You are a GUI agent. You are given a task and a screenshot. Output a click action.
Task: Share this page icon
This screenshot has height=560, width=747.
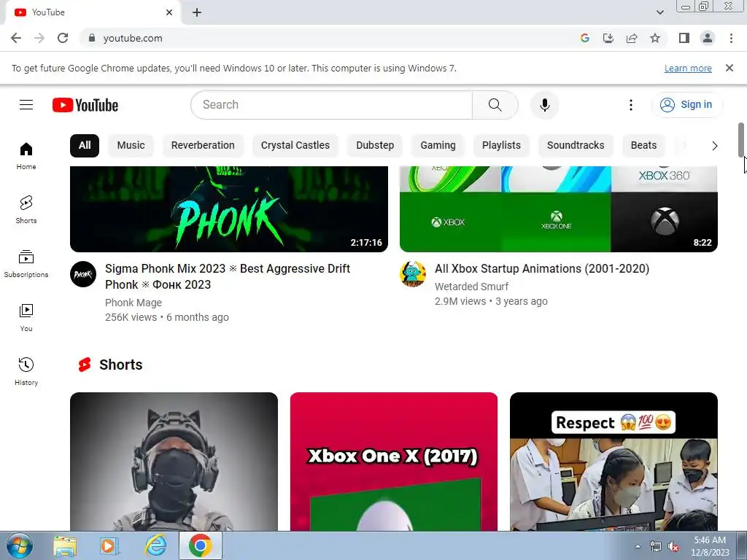point(632,38)
